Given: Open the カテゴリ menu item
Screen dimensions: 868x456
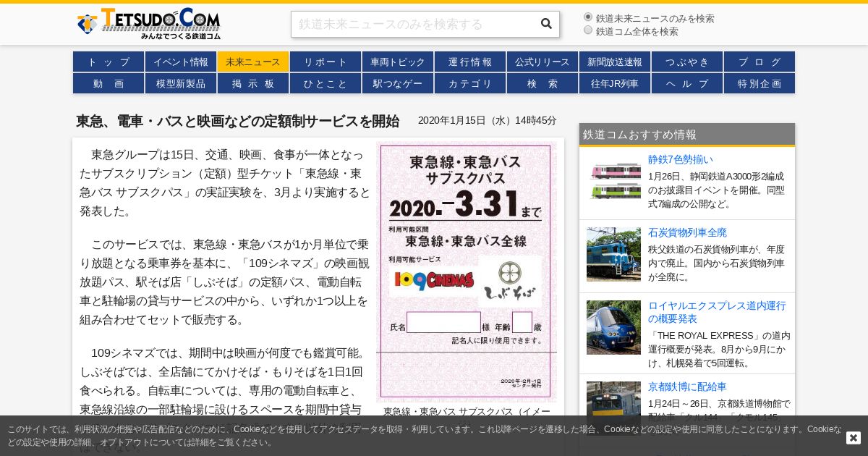Looking at the screenshot, I should pos(470,83).
